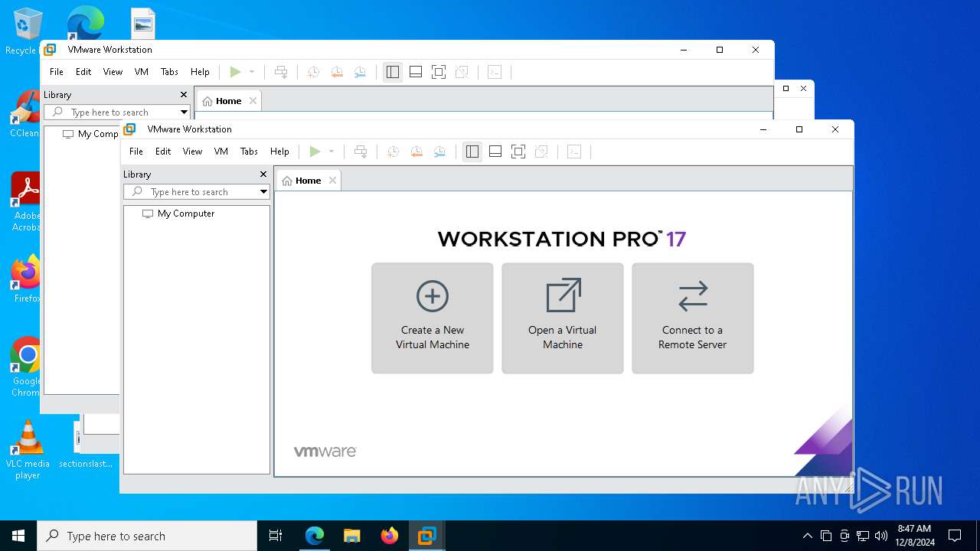Open File Explorer from taskbar
The image size is (980, 551).
click(352, 536)
